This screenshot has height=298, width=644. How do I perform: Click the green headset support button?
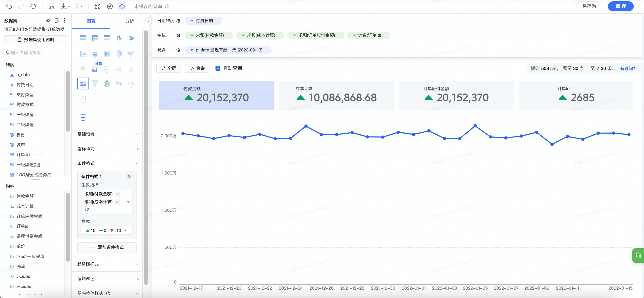click(x=638, y=255)
